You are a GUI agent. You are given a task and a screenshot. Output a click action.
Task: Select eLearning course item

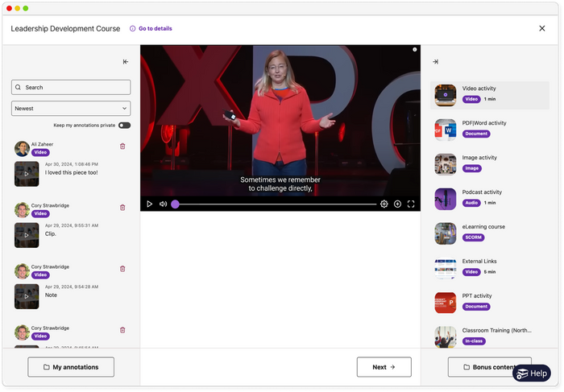click(490, 233)
